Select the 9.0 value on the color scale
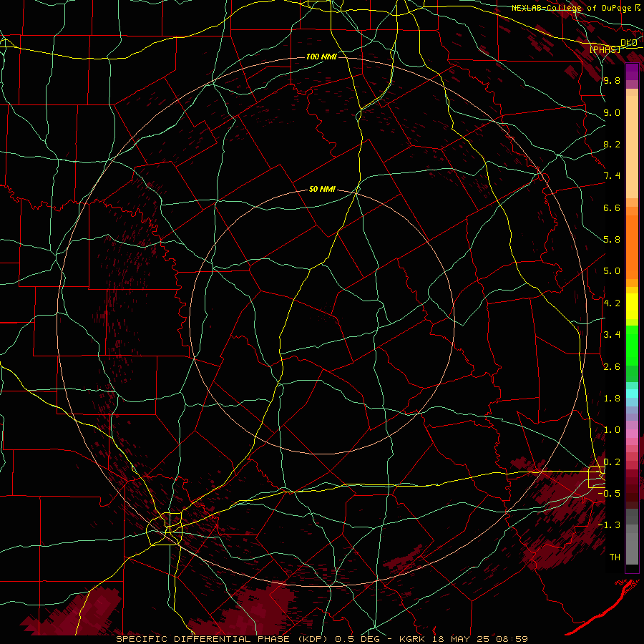 tap(612, 112)
